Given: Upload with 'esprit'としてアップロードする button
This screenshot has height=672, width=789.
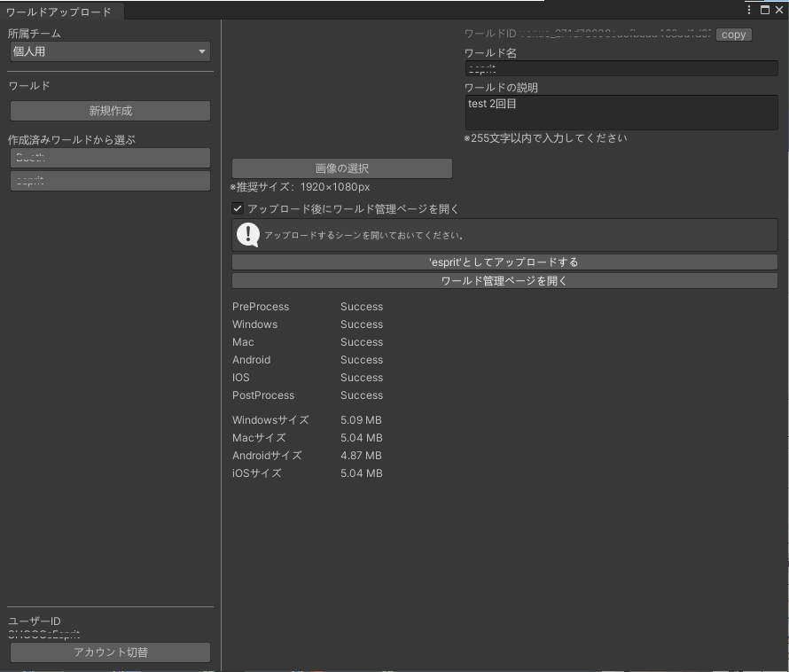Looking at the screenshot, I should (x=504, y=262).
